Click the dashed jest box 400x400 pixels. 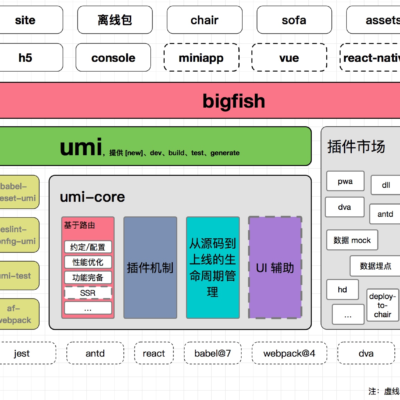point(28,353)
